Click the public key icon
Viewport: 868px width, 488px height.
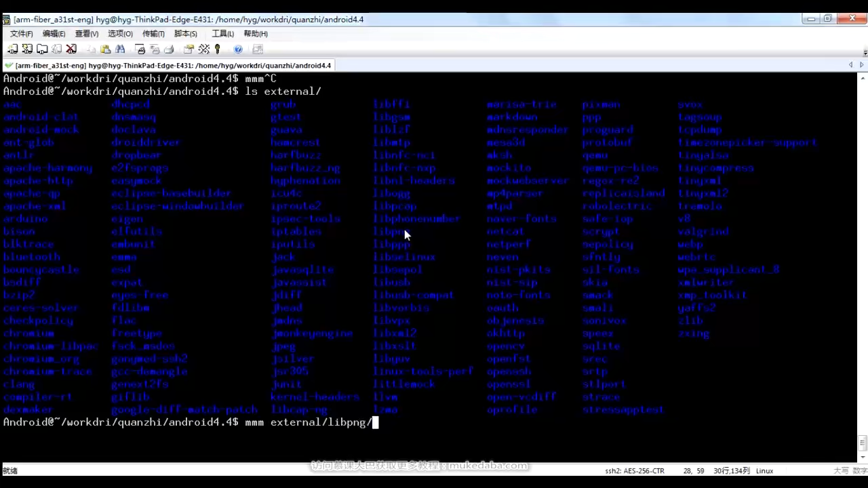218,49
